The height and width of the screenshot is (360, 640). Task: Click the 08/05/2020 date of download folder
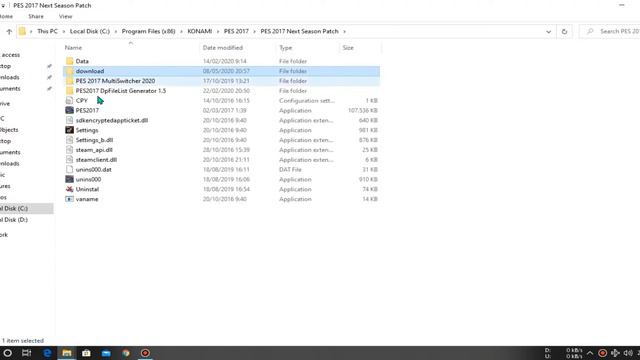pos(226,71)
